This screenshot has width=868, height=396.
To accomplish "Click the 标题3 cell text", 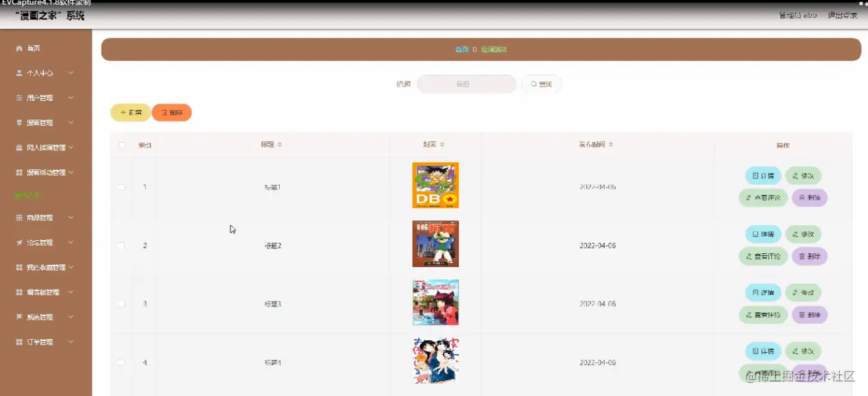I will pyautogui.click(x=273, y=304).
